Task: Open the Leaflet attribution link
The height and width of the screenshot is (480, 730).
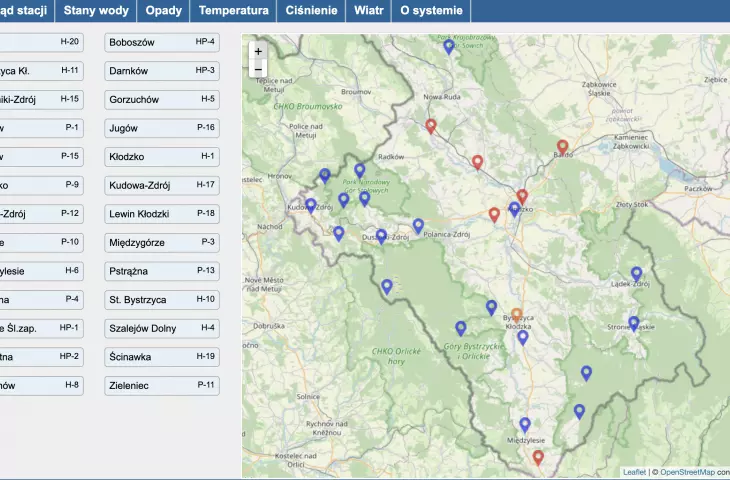Action: click(634, 472)
